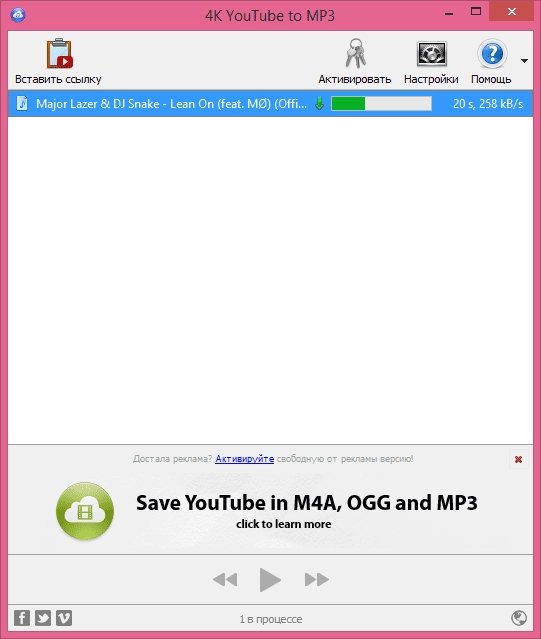Open Настройки settings icon
This screenshot has width=541, height=639.
tap(431, 53)
